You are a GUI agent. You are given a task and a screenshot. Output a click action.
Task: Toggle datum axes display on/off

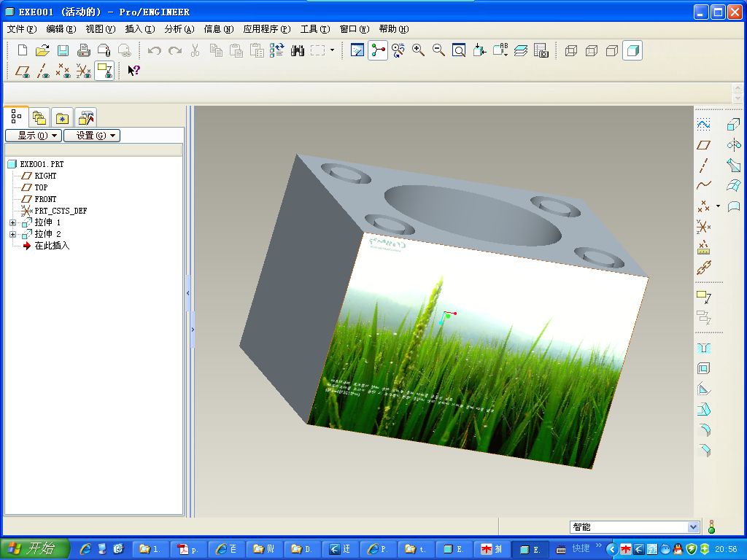(x=43, y=71)
